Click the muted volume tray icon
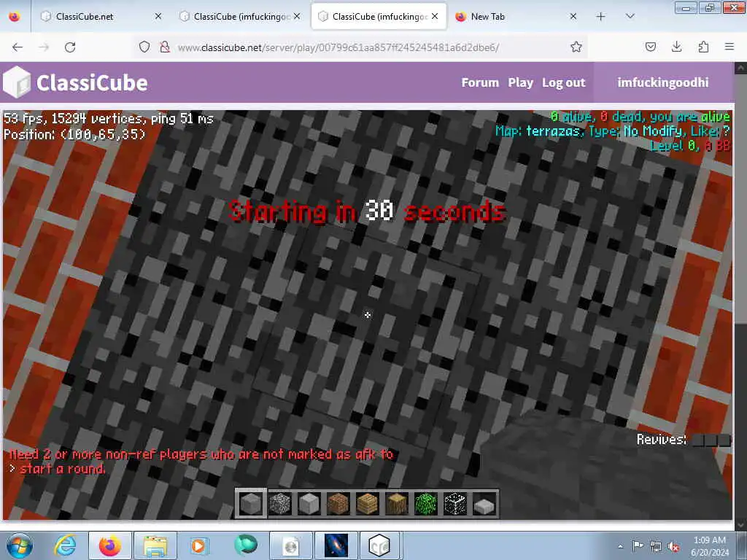This screenshot has width=747, height=560. [x=673, y=546]
